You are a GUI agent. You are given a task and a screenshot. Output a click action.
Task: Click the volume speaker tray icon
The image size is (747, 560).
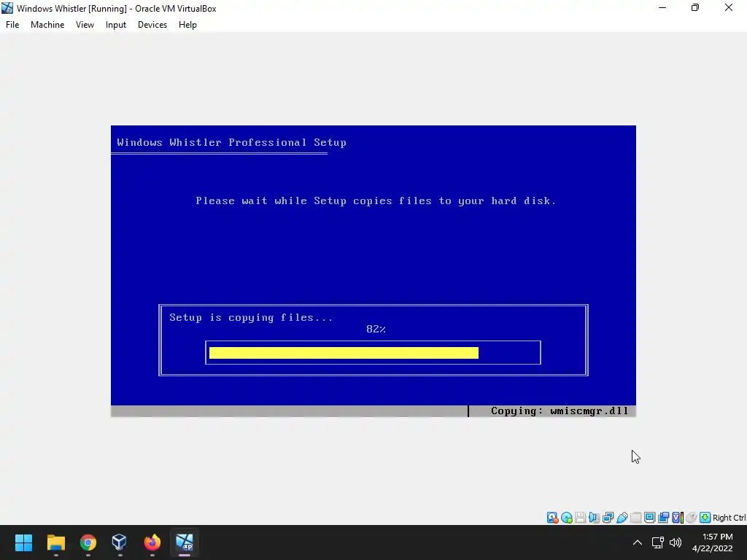(x=676, y=542)
